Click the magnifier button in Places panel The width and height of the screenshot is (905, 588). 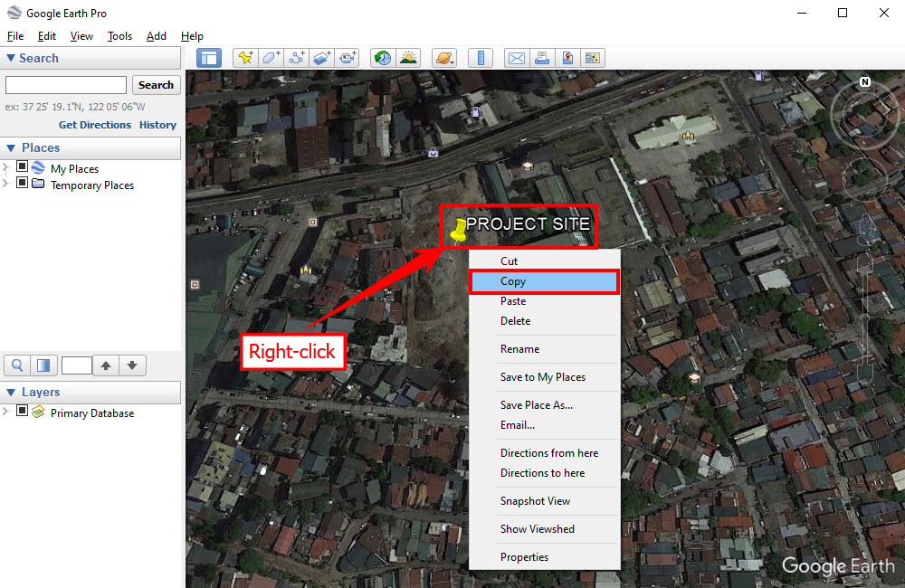(17, 365)
